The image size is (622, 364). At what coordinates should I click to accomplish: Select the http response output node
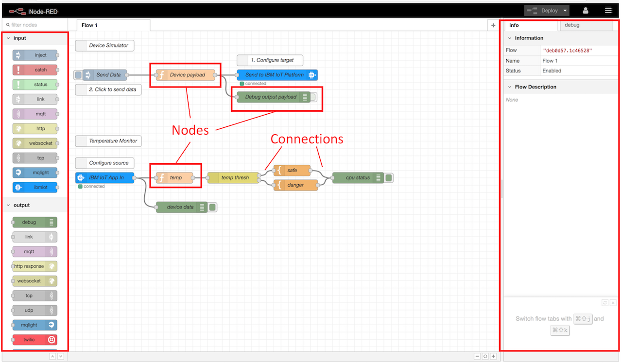click(35, 266)
